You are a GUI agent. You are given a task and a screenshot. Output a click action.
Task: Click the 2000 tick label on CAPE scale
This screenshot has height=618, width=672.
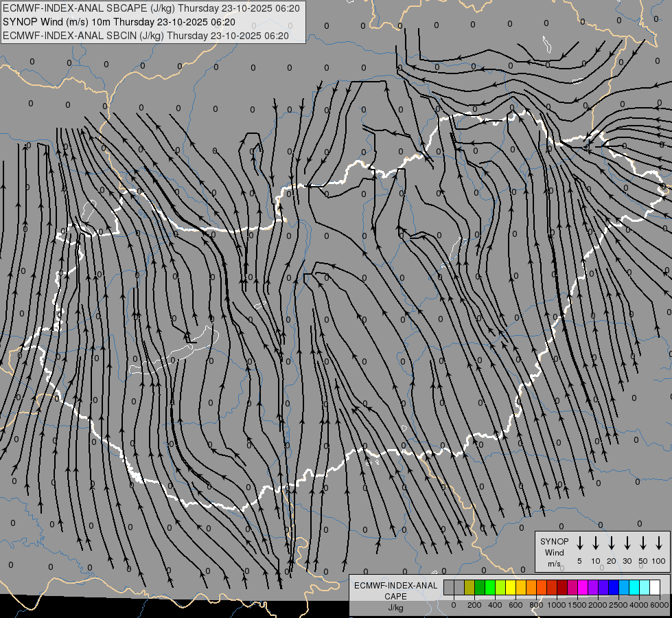coord(598,605)
